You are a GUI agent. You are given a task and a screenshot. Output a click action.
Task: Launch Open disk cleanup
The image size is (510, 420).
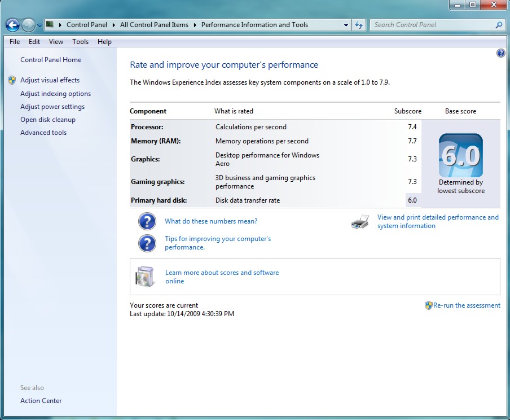coord(48,120)
